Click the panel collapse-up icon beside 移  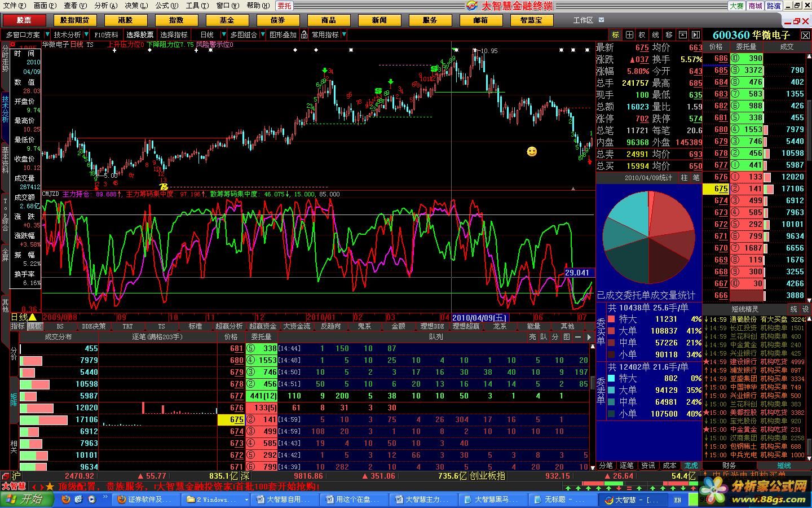point(683,35)
